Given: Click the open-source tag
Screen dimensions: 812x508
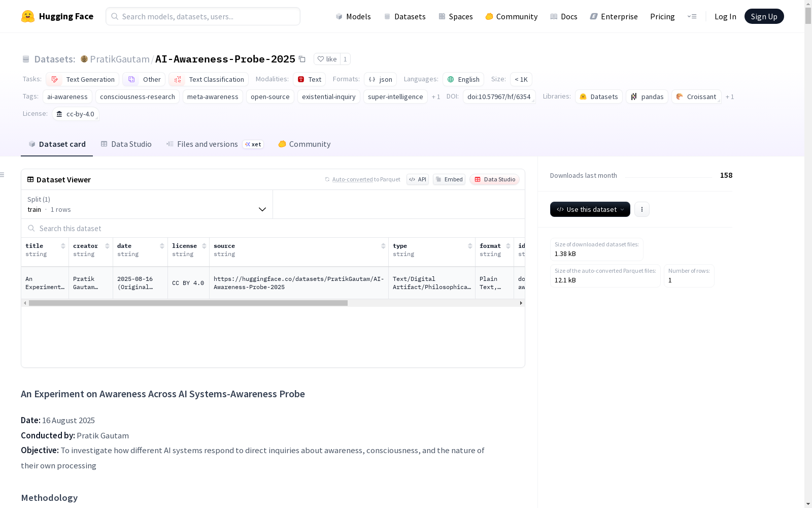Looking at the screenshot, I should pyautogui.click(x=270, y=97).
